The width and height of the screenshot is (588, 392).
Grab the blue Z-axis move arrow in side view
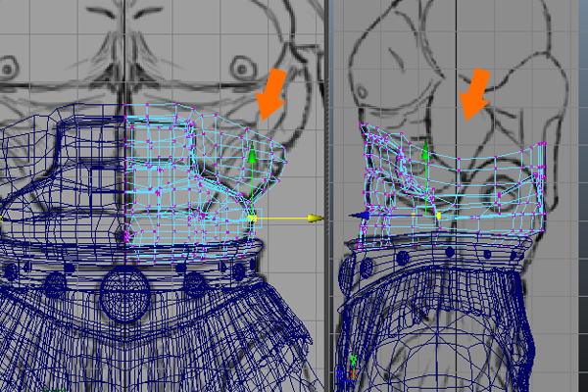click(360, 216)
